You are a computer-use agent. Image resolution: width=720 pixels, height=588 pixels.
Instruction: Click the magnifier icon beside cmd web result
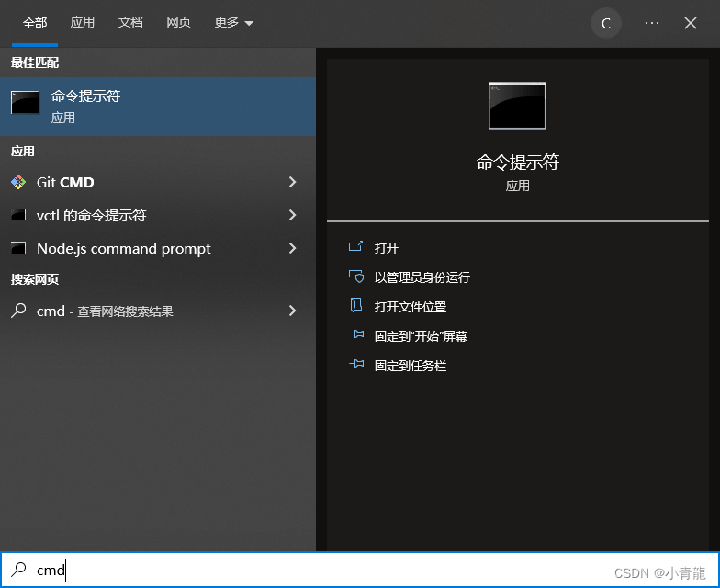pos(18,311)
